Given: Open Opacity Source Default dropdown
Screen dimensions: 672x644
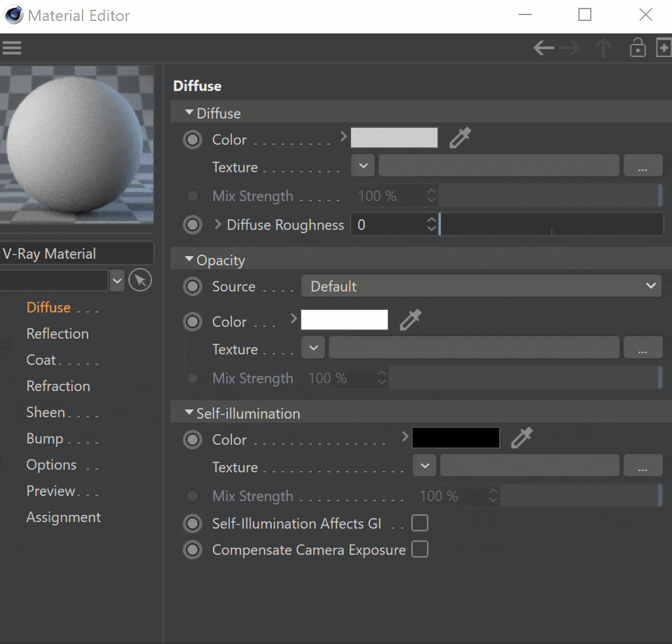Looking at the screenshot, I should point(481,286).
